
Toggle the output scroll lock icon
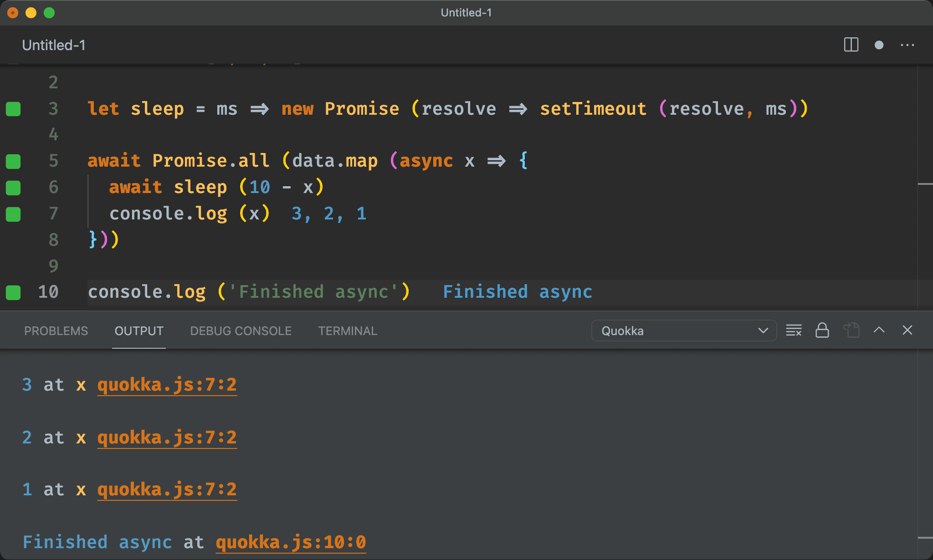[822, 331]
